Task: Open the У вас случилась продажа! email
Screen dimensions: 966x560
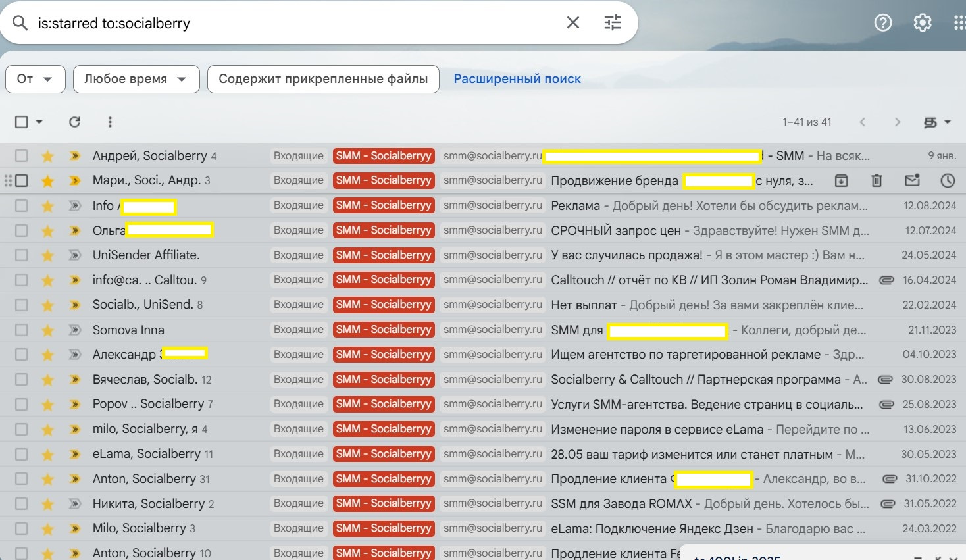Action: [708, 255]
